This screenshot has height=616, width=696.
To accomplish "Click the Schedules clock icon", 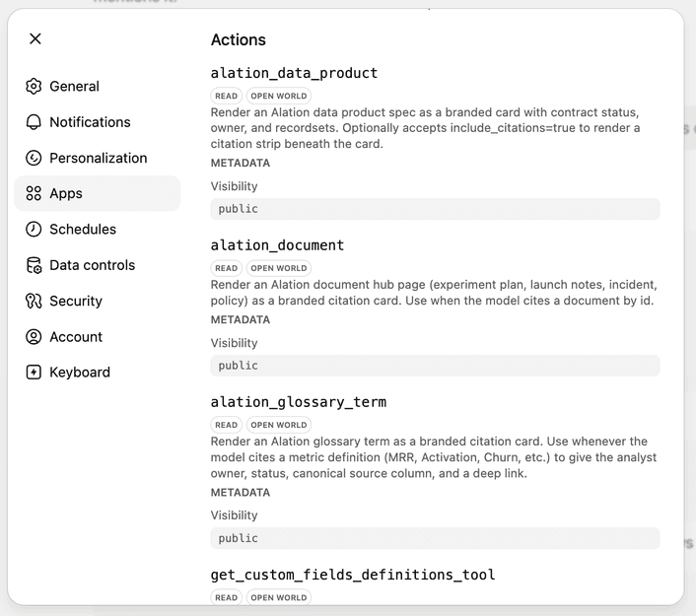I will (34, 230).
